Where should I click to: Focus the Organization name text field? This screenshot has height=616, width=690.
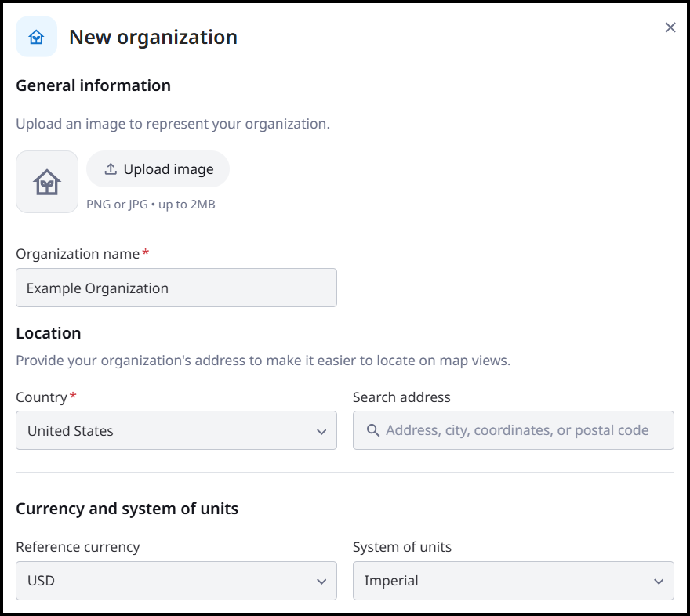[176, 288]
